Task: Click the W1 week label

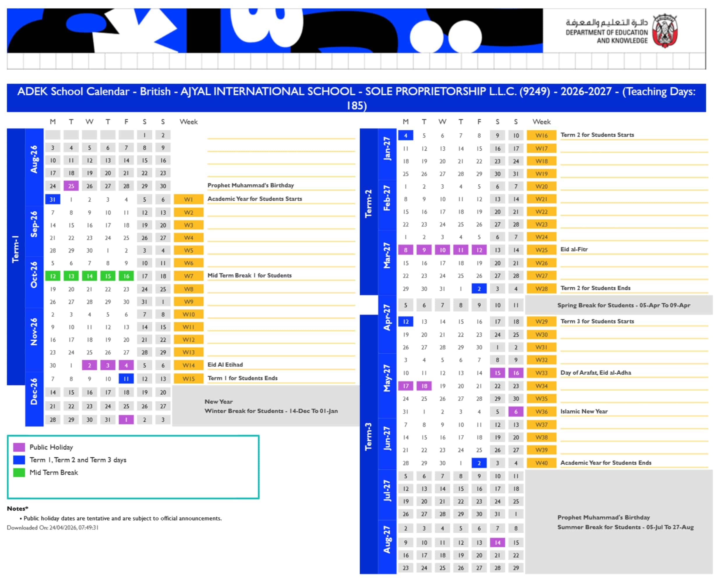Action: 189,199
